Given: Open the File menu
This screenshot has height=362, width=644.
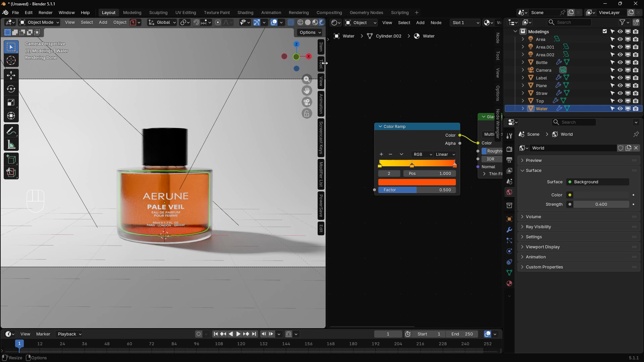Looking at the screenshot, I should click(x=15, y=13).
